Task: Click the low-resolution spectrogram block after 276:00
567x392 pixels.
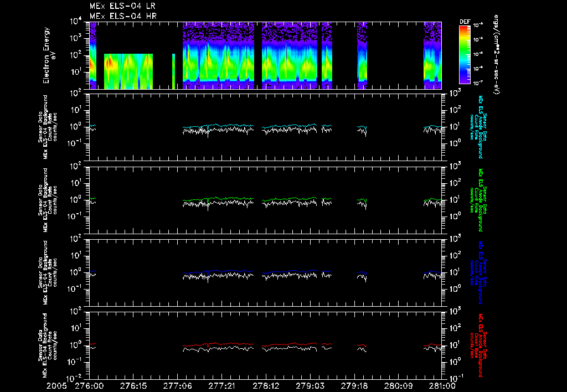Action: pyautogui.click(x=128, y=71)
